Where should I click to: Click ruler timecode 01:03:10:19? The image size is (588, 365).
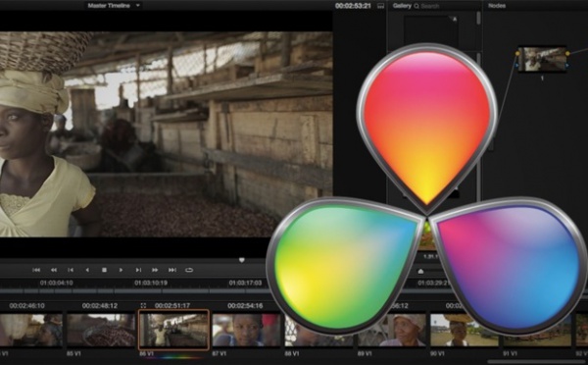(151, 283)
